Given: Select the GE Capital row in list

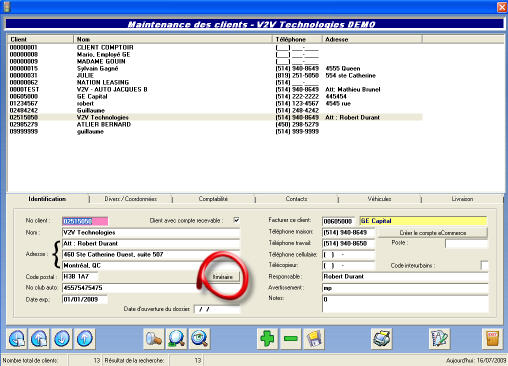Looking at the screenshot, I should (215, 96).
